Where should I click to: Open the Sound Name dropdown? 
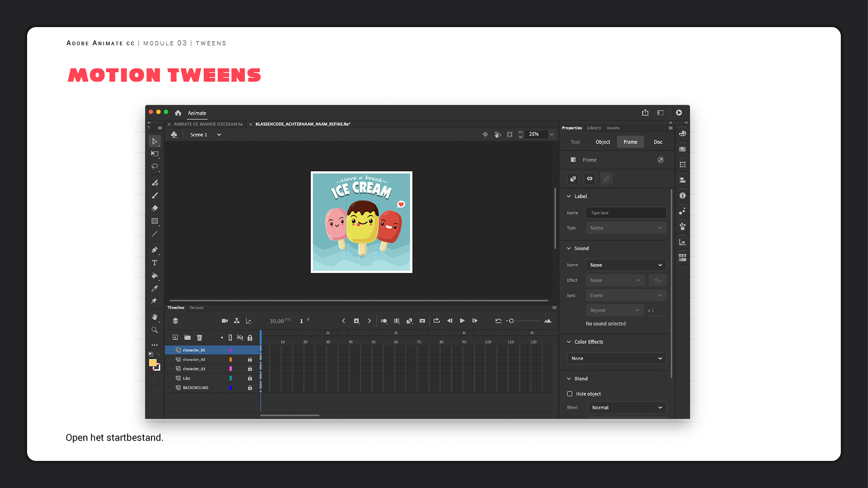point(626,265)
